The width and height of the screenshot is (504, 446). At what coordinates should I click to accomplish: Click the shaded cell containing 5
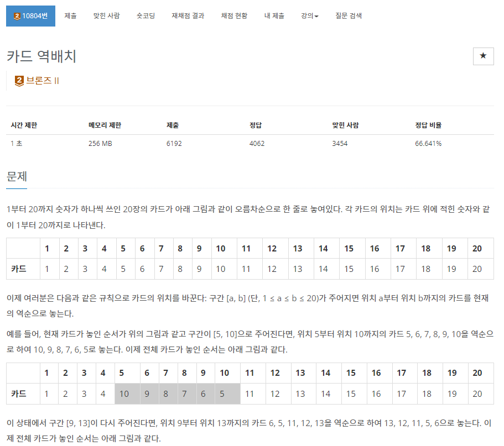[227, 393]
